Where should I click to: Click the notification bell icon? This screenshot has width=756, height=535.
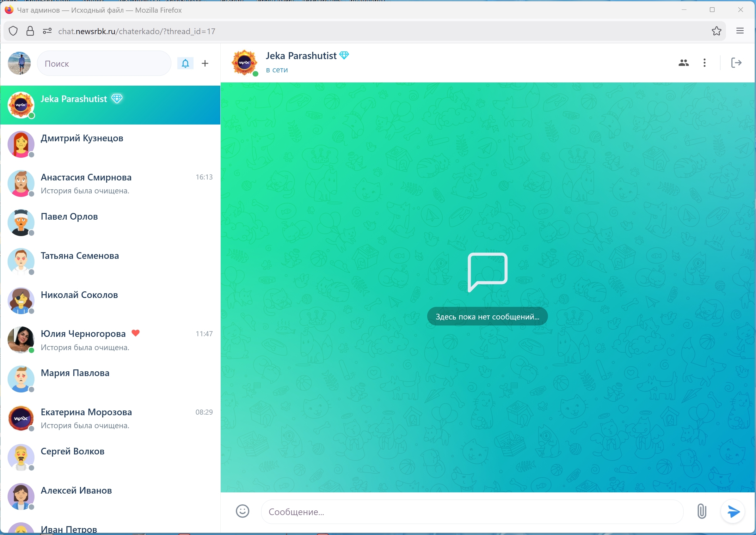click(x=185, y=63)
